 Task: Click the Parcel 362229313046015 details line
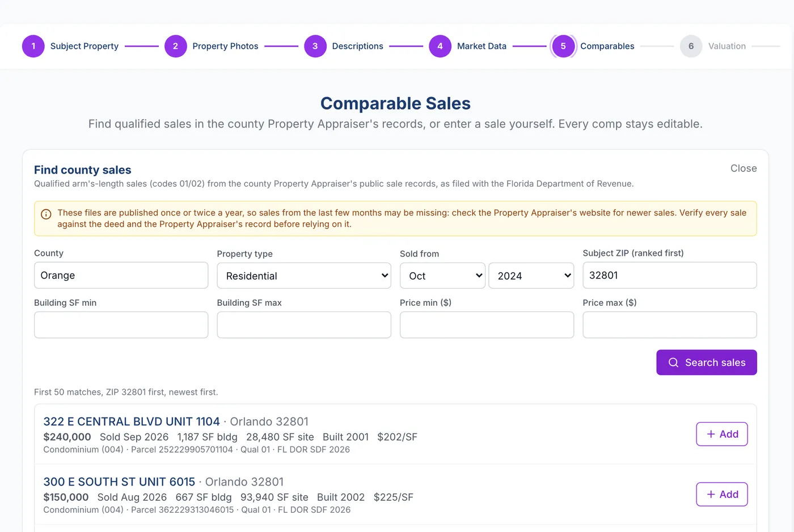(197, 509)
